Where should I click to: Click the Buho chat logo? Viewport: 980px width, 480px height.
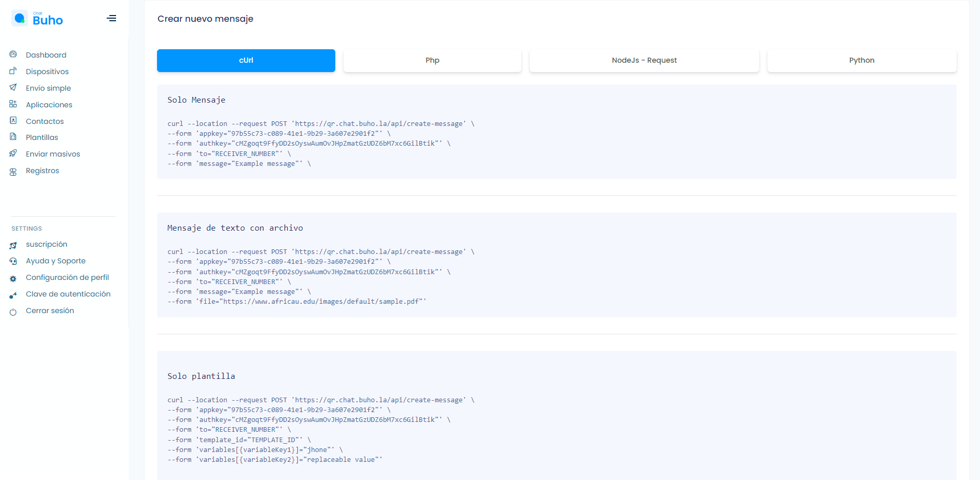click(x=37, y=19)
